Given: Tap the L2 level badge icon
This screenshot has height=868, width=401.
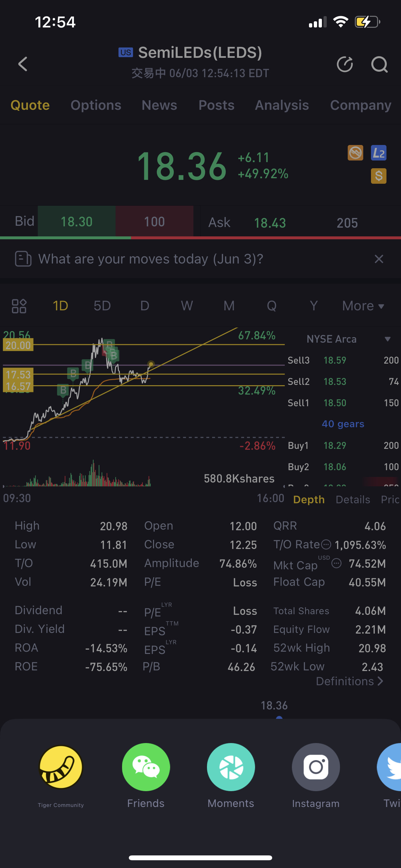Looking at the screenshot, I should 378,153.
